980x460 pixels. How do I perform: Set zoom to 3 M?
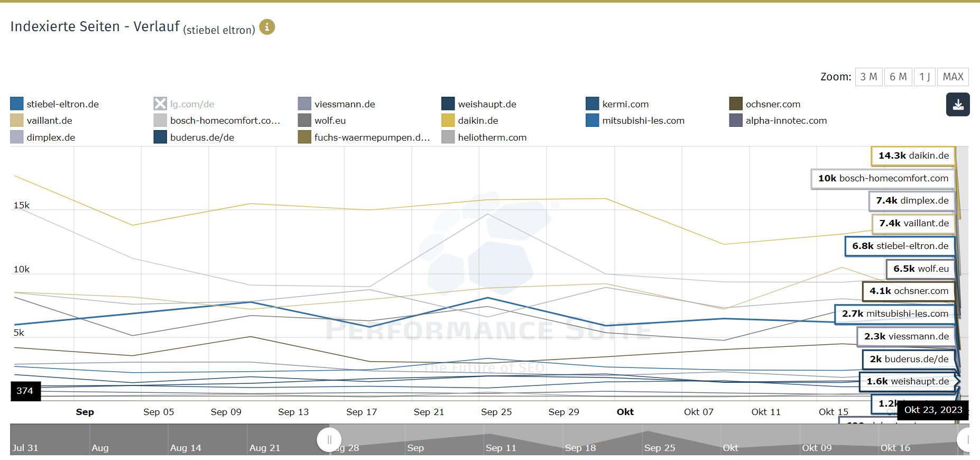[x=869, y=77]
